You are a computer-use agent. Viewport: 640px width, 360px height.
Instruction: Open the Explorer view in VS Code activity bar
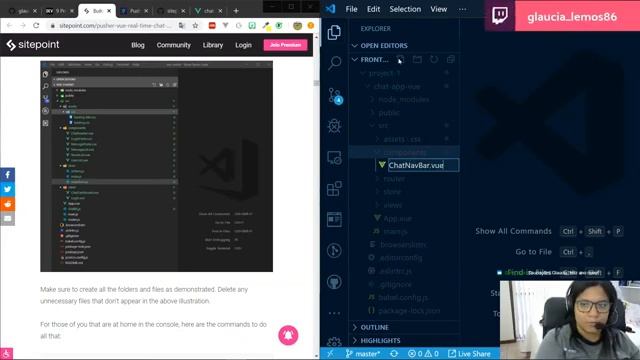[x=334, y=33]
